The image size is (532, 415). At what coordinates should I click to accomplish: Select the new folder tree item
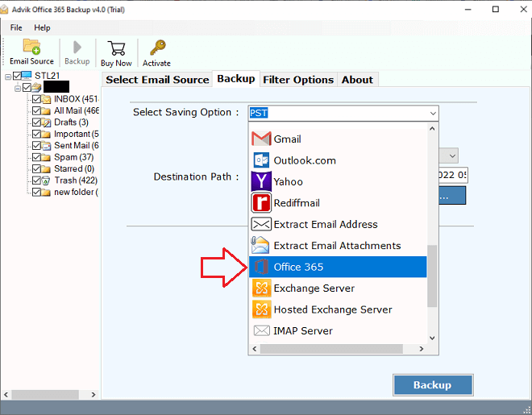(x=76, y=192)
